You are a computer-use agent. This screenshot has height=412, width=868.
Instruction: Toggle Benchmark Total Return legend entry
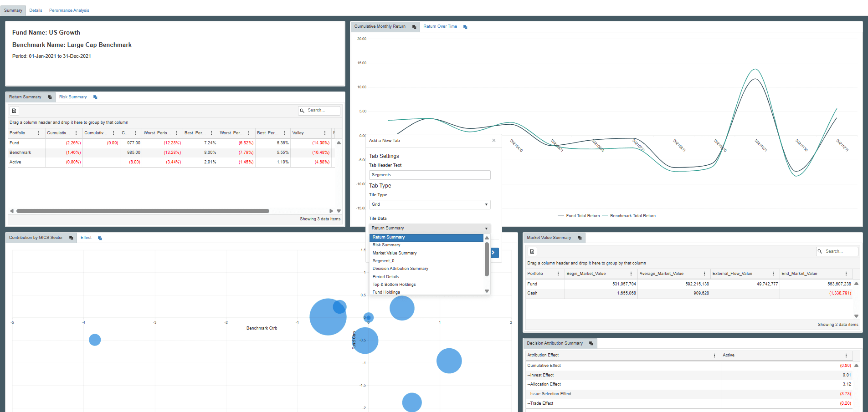[x=629, y=216]
